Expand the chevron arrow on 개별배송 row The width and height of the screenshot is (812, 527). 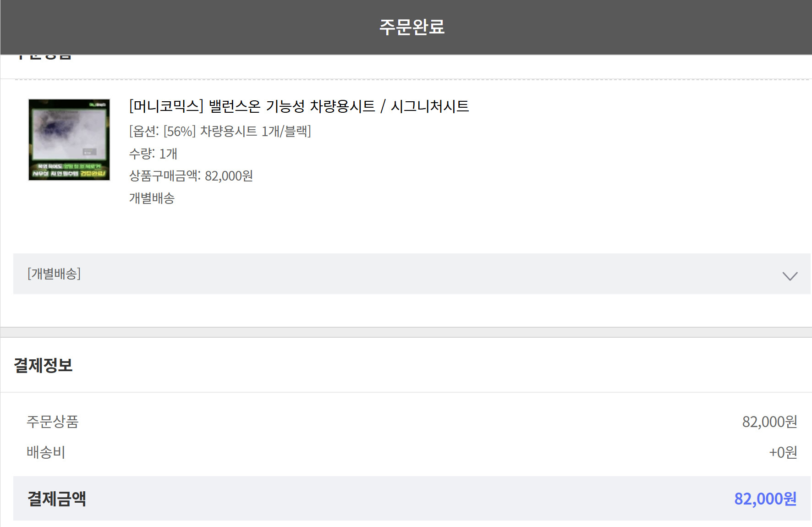point(790,276)
